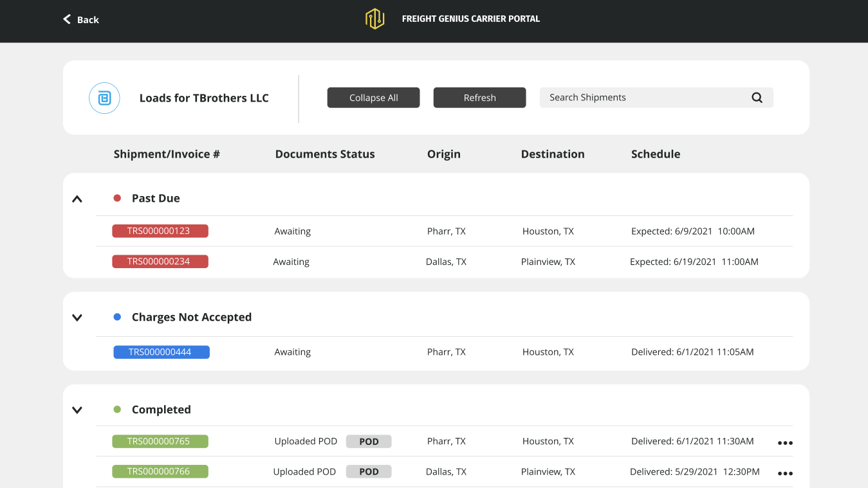Open the actions ellipsis for TRS000000765

coord(784,442)
